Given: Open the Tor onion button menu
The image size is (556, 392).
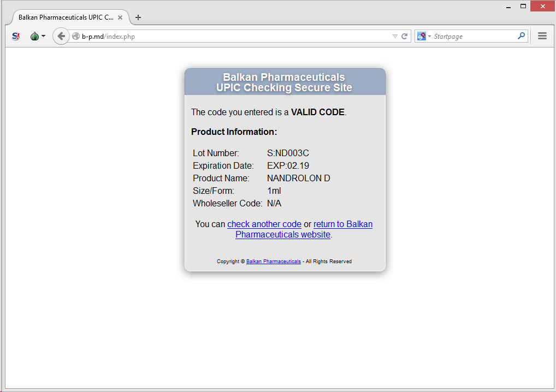Looking at the screenshot, I should point(34,36).
